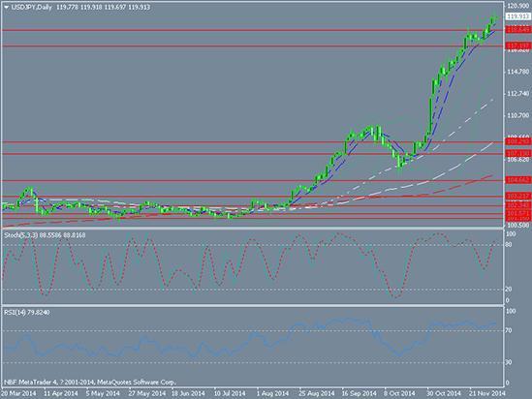
Task: Click the Stochastic 80 level scale label
Action: pyautogui.click(x=510, y=245)
